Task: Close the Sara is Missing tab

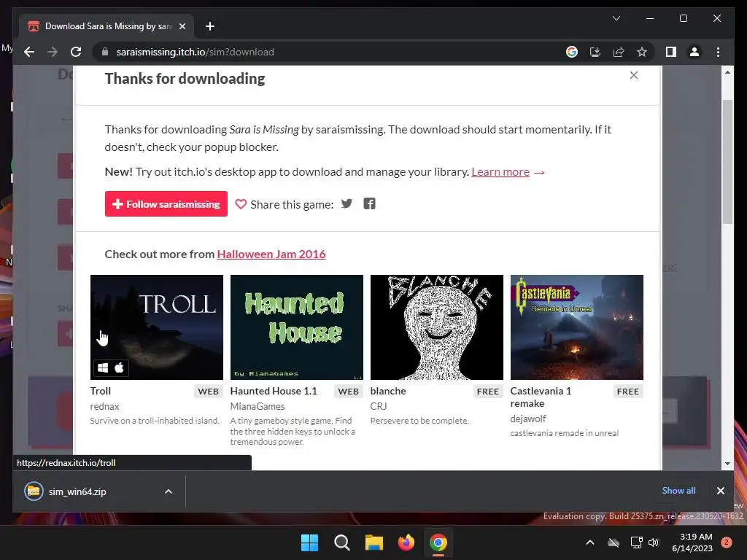Action: pyautogui.click(x=182, y=26)
